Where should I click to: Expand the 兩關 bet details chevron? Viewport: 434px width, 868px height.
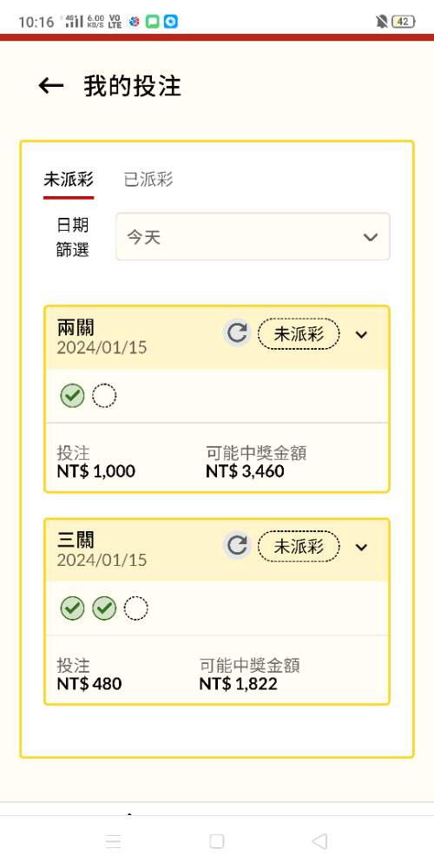coord(361,334)
